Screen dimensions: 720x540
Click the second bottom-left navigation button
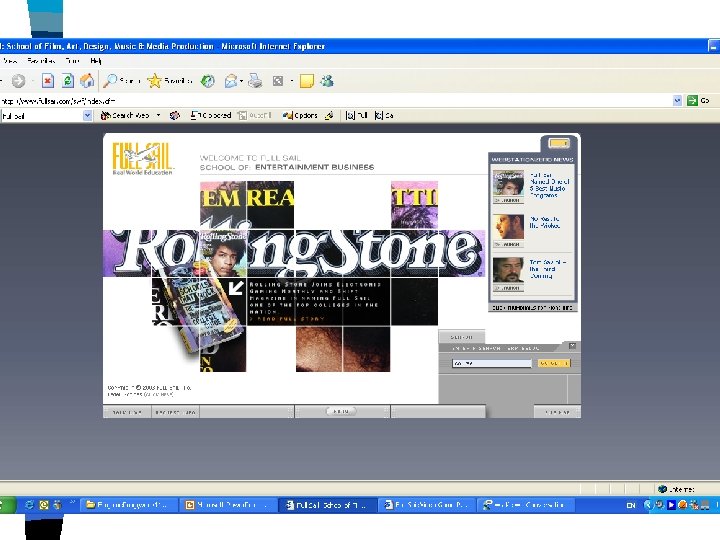pyautogui.click(x=175, y=412)
